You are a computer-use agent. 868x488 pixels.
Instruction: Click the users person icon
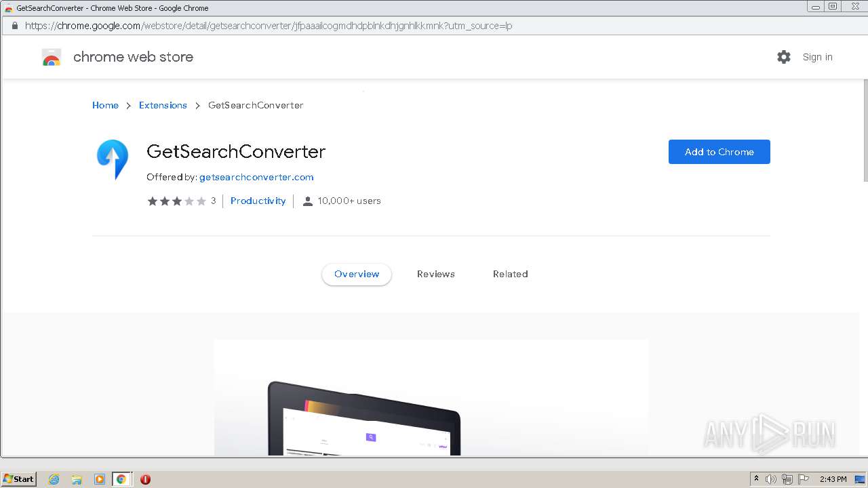tap(307, 201)
